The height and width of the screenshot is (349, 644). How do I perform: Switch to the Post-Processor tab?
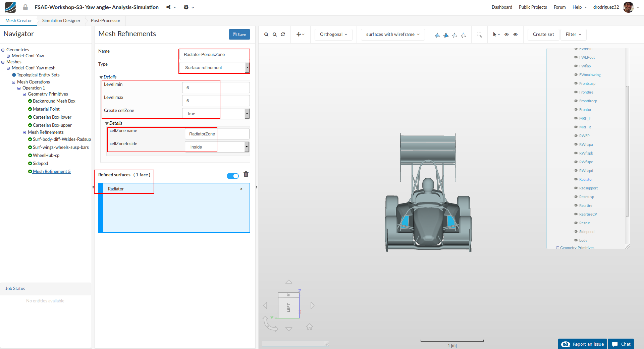[106, 20]
